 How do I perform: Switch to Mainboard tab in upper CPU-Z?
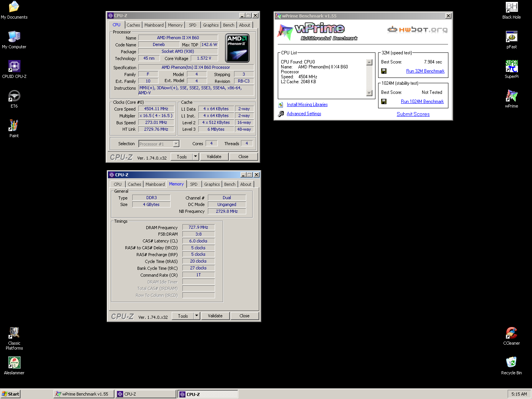(154, 25)
